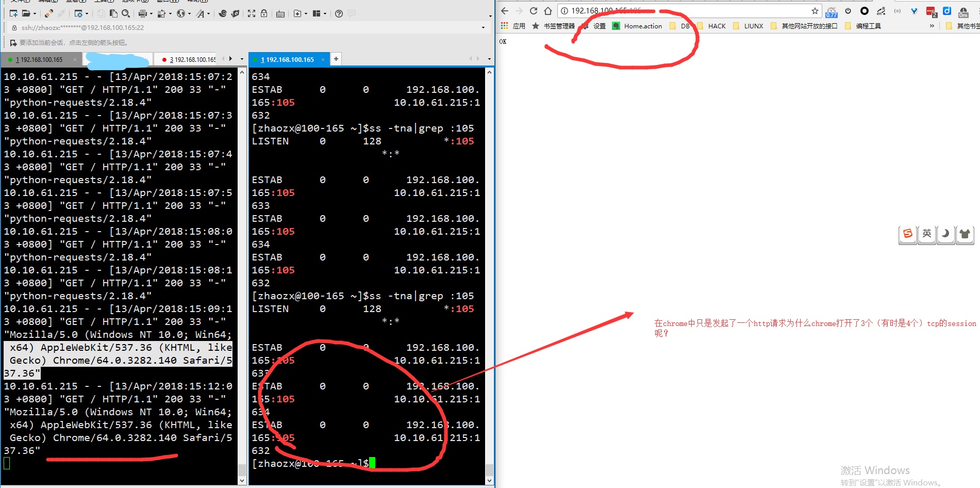Open the 设置 bookmark
Image resolution: width=980 pixels, height=488 pixels.
594,26
